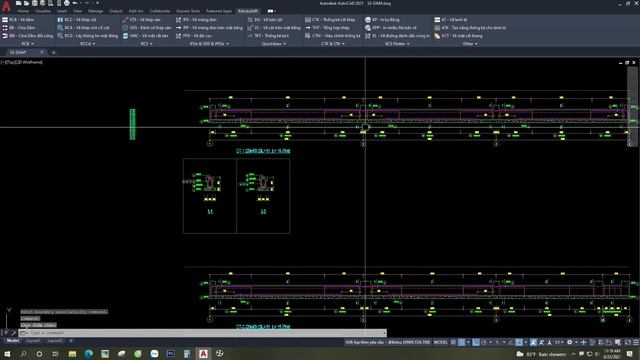Select the DG Vẽ lưới cột tool
The height and width of the screenshot is (360, 640).
pyautogui.click(x=264, y=20)
